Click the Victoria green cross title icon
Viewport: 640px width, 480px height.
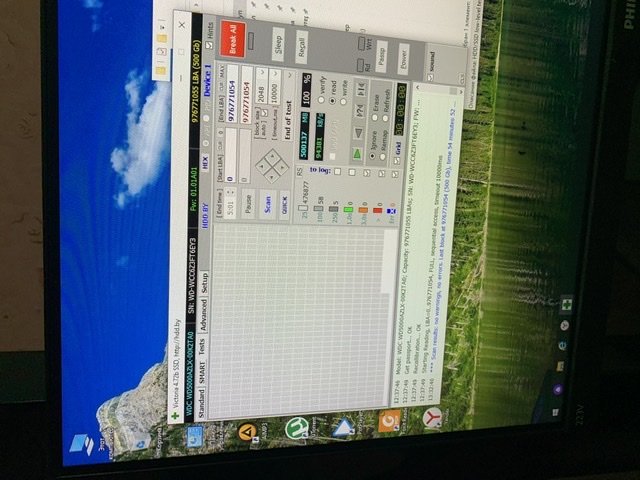pyautogui.click(x=175, y=416)
